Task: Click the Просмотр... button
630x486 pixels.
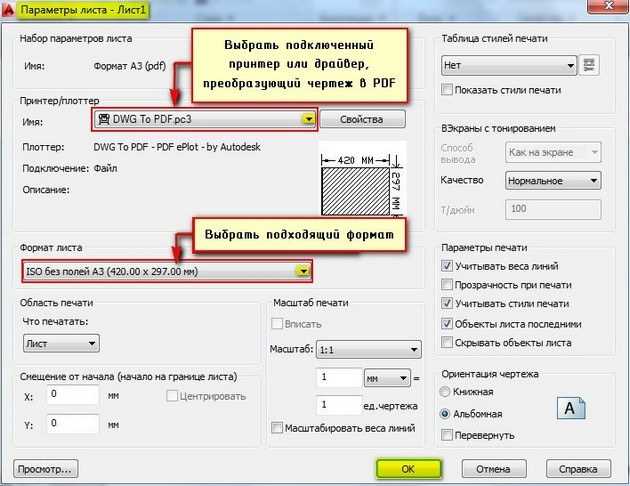Action: pyautogui.click(x=46, y=469)
